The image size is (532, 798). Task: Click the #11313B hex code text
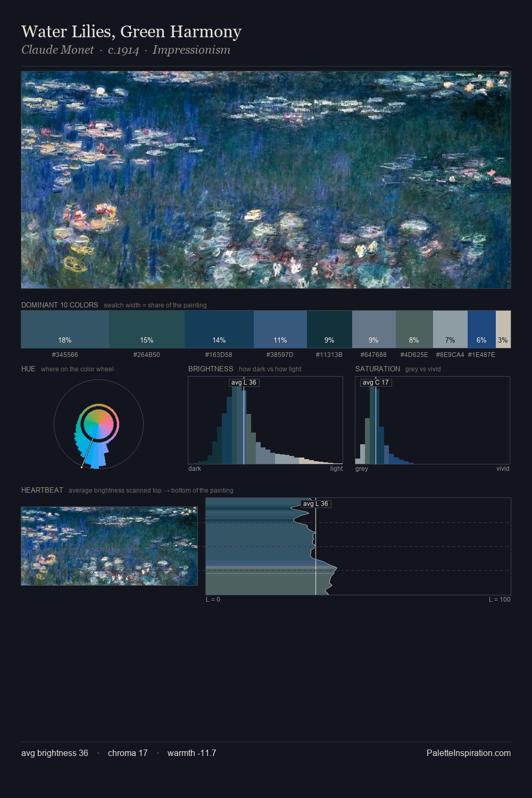329,354
